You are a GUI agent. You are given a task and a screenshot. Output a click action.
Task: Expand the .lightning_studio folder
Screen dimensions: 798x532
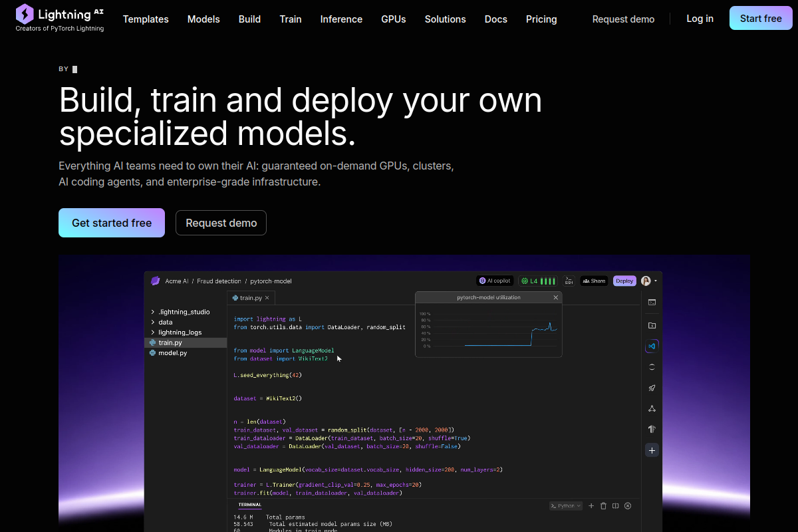[180, 312]
